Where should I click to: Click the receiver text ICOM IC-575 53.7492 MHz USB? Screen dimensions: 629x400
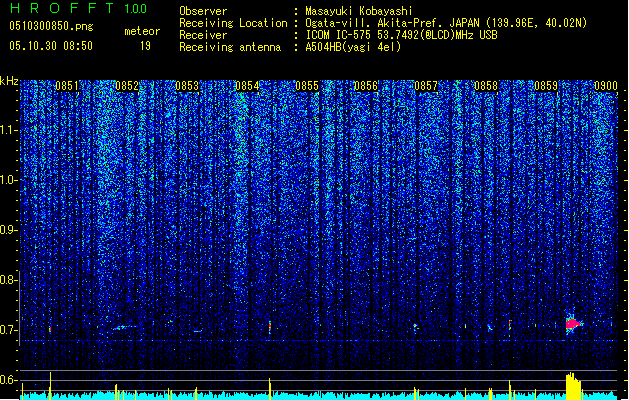tap(402, 35)
